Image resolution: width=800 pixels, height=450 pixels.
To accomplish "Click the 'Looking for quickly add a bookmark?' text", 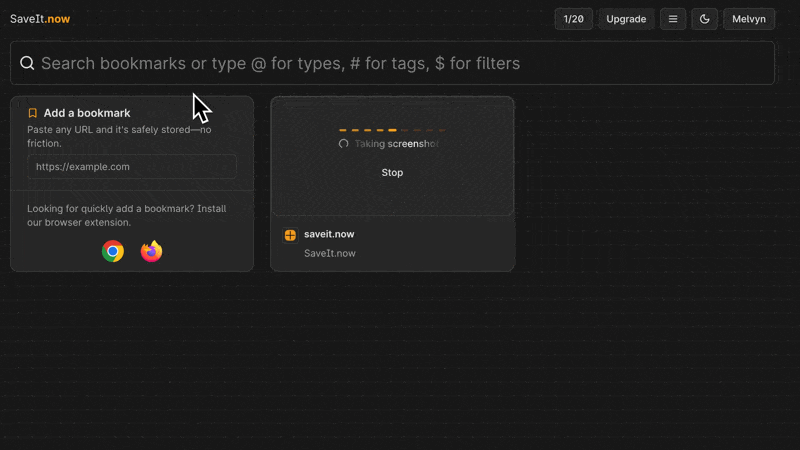I will coord(127,215).
